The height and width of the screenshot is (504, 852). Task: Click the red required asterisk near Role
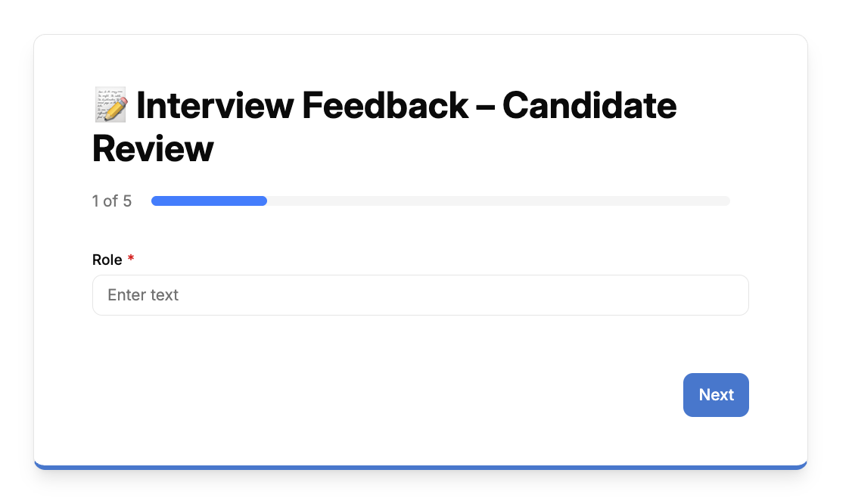[130, 258]
